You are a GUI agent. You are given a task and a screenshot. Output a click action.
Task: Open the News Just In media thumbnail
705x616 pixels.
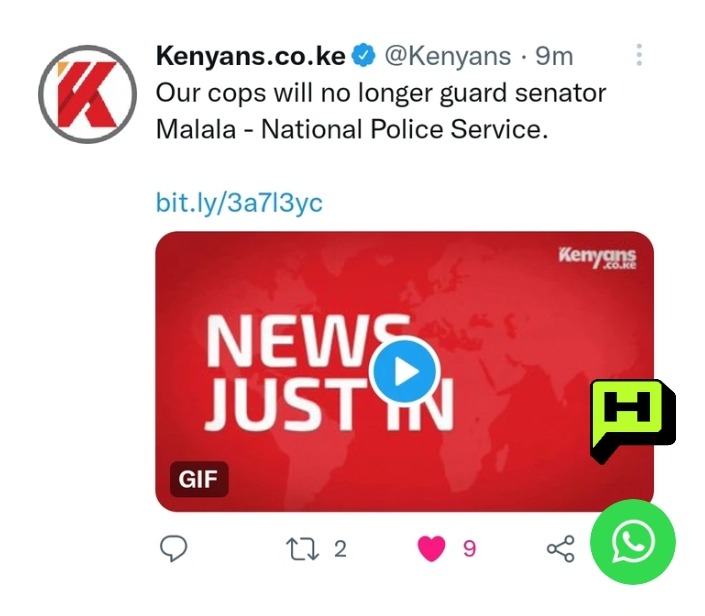pyautogui.click(x=404, y=371)
